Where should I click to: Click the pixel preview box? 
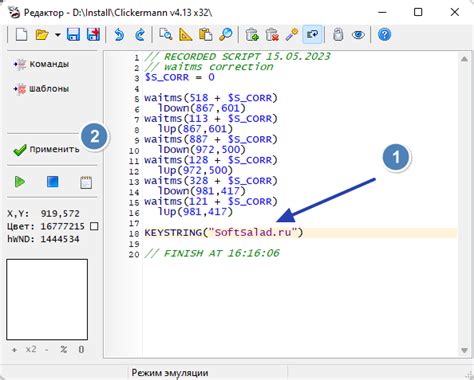[47, 299]
